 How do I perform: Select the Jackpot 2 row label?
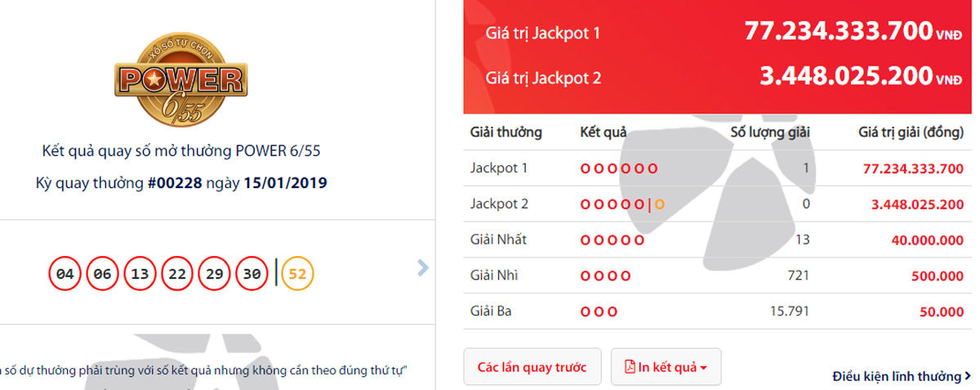point(499,204)
